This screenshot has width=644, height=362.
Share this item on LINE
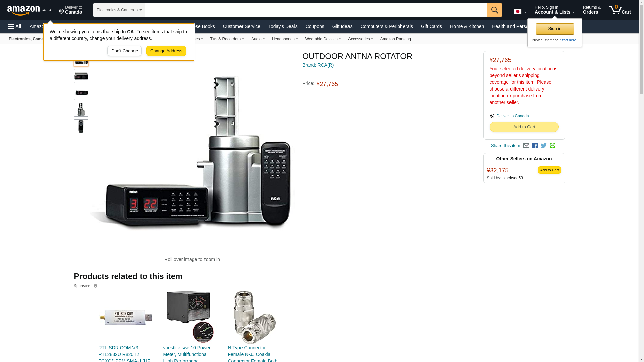552,146
